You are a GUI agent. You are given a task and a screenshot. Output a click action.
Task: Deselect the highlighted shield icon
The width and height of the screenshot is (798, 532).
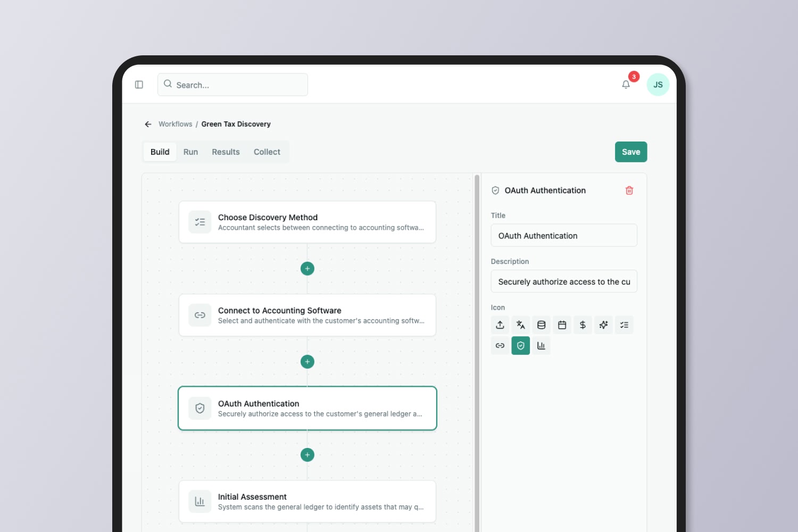pos(520,345)
